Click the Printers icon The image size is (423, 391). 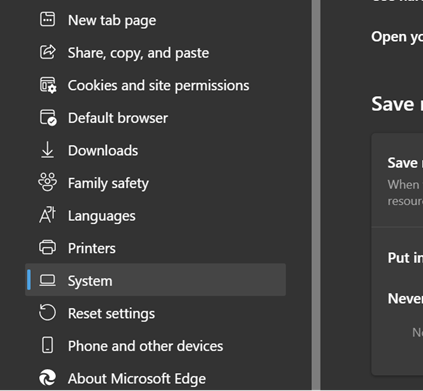[47, 248]
